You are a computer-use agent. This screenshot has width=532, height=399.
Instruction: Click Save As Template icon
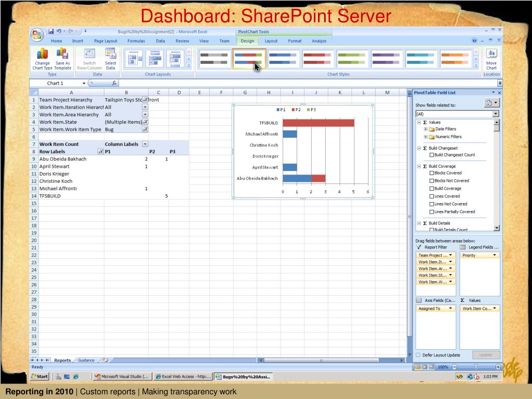click(63, 59)
